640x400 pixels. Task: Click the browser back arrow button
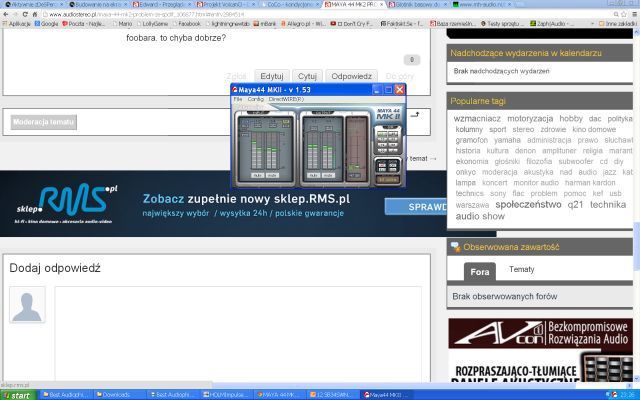pos(6,14)
